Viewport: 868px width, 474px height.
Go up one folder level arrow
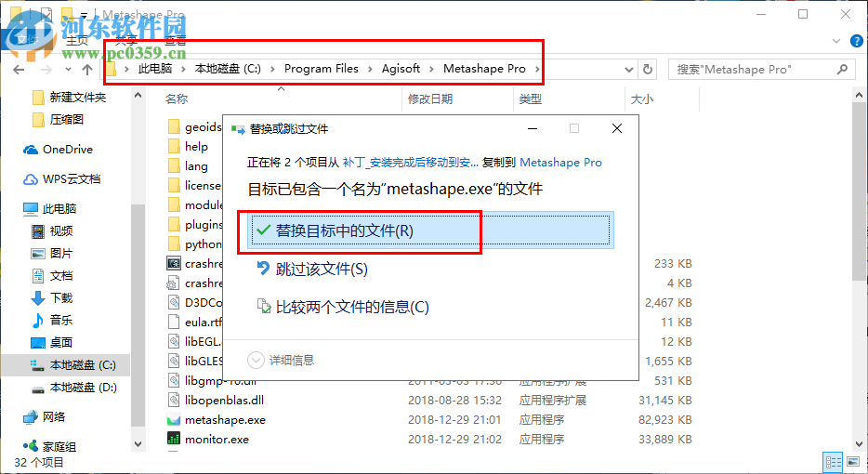[x=87, y=69]
